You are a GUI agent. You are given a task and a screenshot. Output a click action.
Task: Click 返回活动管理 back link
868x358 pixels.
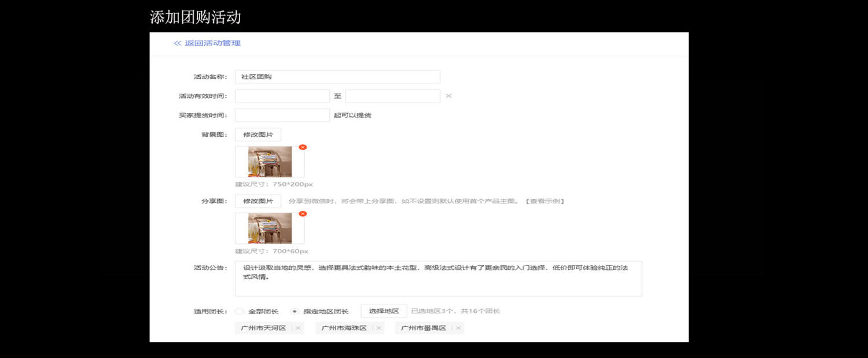207,43
